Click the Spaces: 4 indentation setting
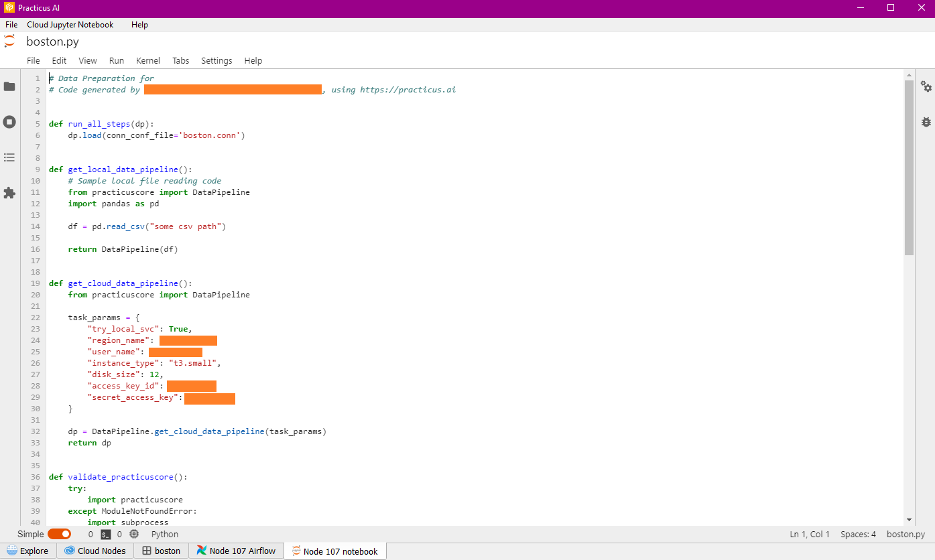The width and height of the screenshot is (935, 560). click(x=858, y=535)
